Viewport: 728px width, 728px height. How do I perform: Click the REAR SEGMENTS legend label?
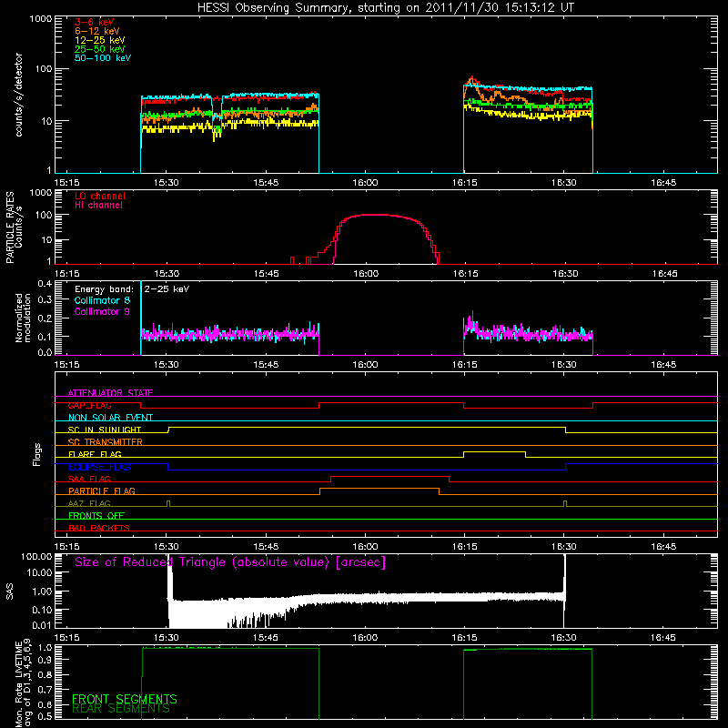click(x=121, y=709)
